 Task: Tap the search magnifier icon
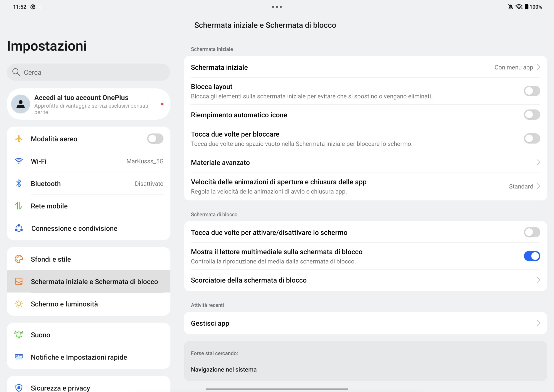16,72
